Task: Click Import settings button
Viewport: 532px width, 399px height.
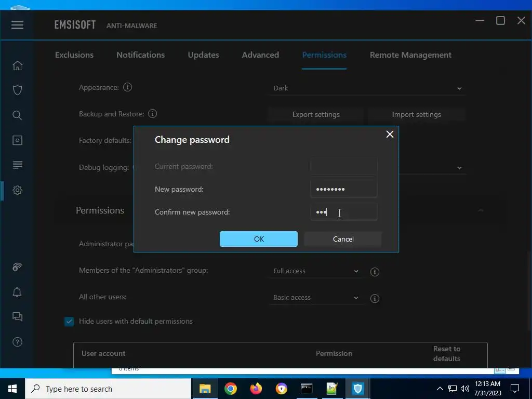Action: pyautogui.click(x=416, y=115)
